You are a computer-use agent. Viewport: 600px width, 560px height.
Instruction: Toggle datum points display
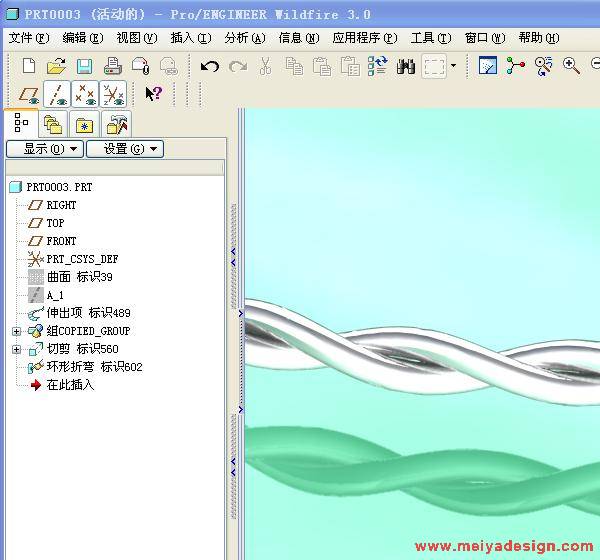pos(86,94)
